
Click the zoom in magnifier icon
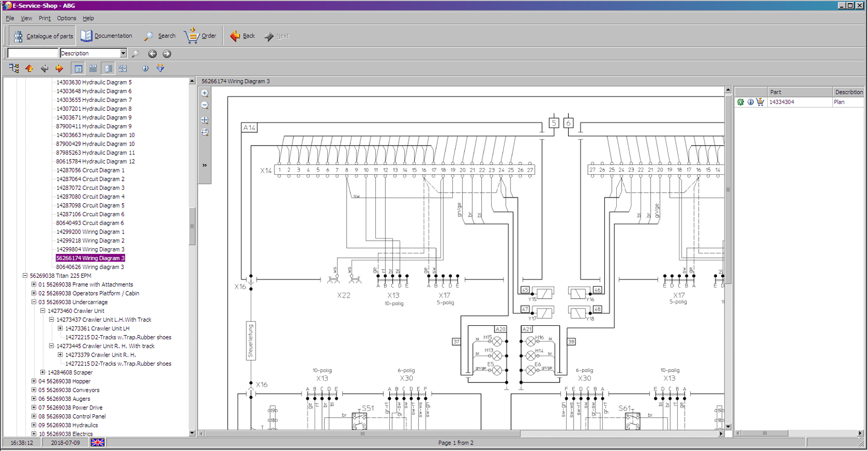pyautogui.click(x=205, y=93)
